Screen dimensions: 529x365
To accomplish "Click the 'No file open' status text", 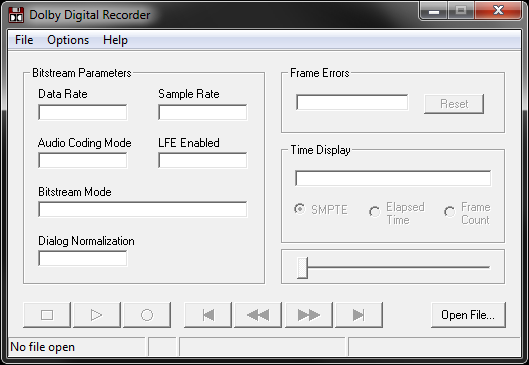I will coord(43,347).
